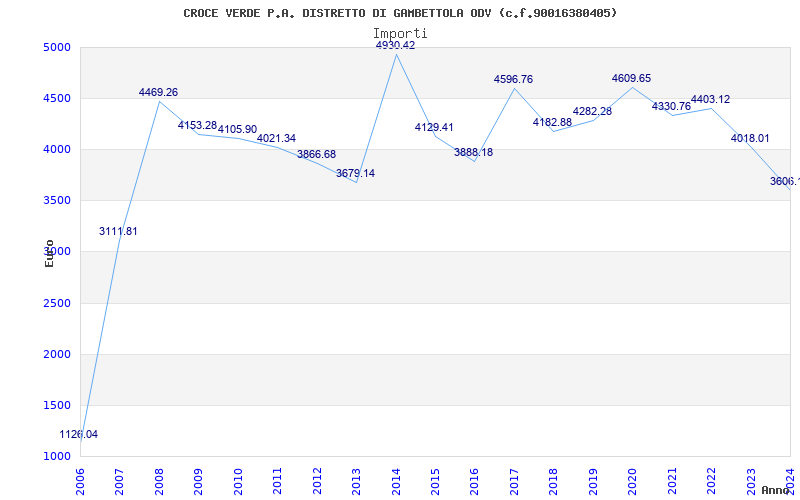Click the 4500 Euro axis tick label

pos(57,98)
